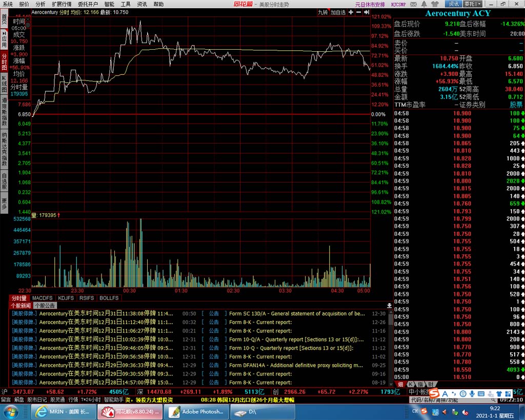Switch to the MACDFS indicator tab
Image resolution: width=525 pixels, height=420 pixels.
[x=43, y=298]
